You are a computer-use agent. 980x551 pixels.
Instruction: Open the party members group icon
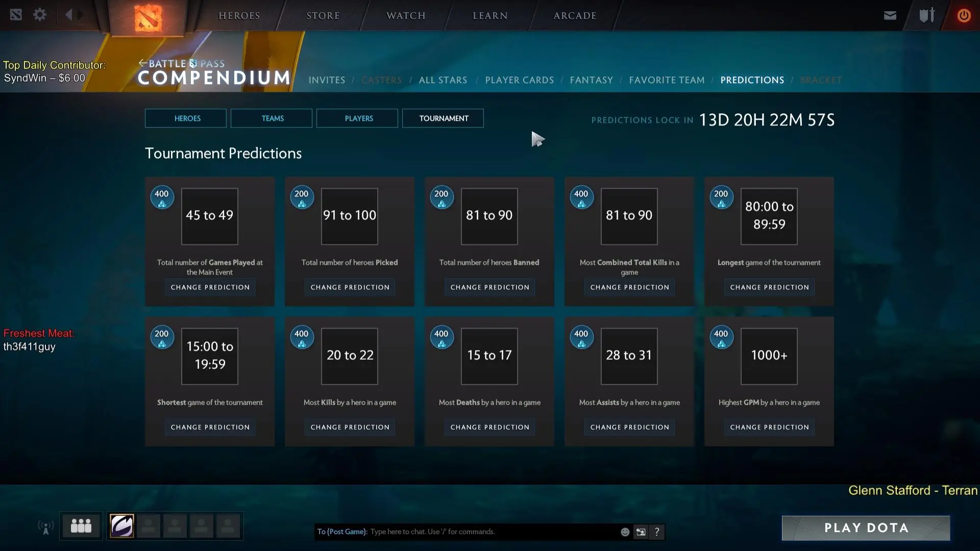[x=81, y=526]
